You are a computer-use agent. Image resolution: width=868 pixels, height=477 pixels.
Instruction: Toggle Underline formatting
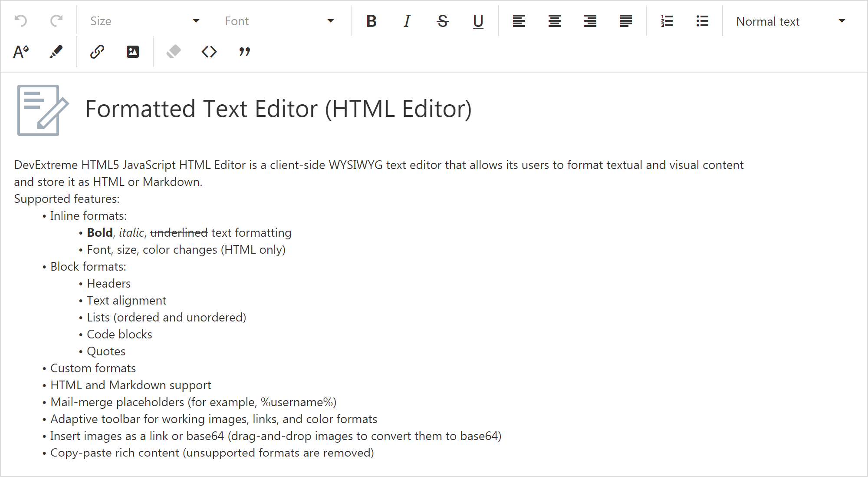(478, 21)
